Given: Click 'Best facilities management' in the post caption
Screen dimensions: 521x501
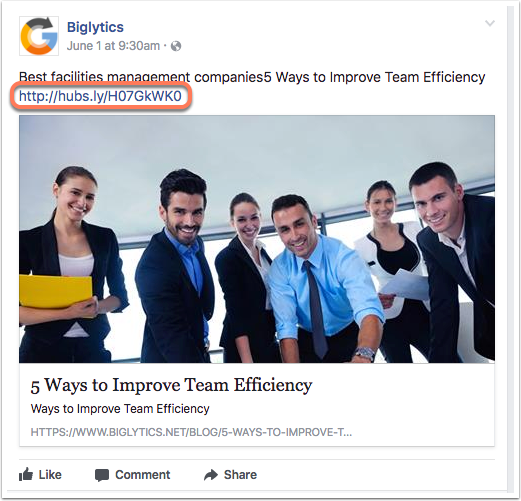Looking at the screenshot, I should (x=104, y=77).
